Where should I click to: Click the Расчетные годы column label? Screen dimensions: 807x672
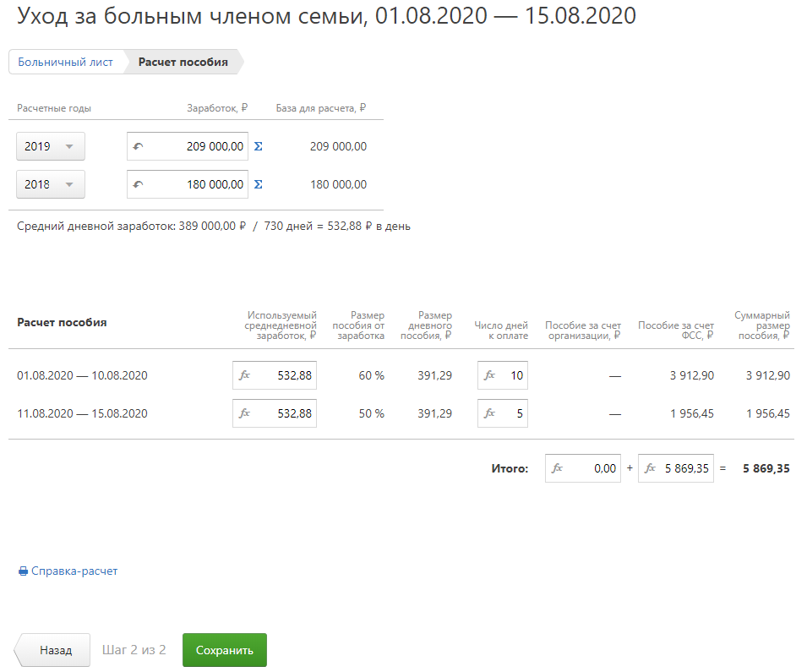54,108
